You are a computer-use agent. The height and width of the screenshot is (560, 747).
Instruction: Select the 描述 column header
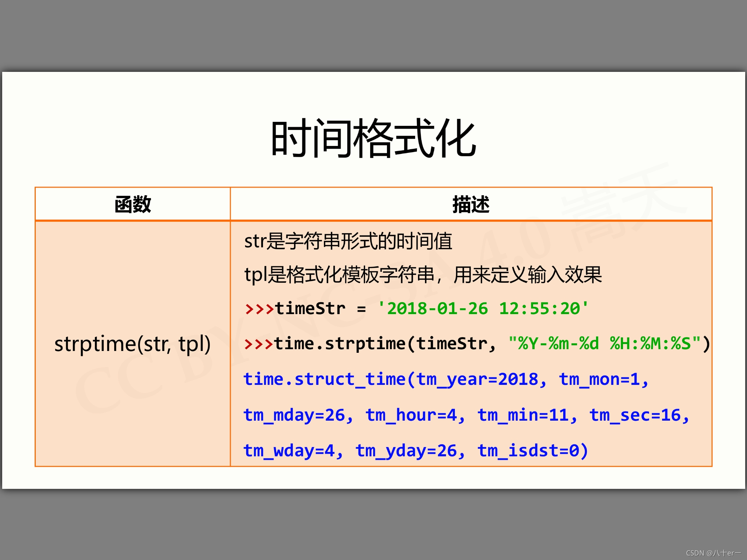click(x=471, y=204)
